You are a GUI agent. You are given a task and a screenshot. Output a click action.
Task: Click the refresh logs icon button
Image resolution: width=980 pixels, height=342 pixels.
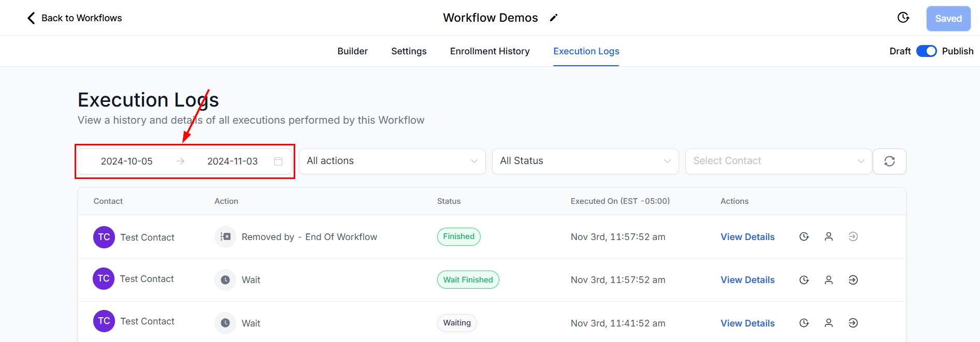(x=889, y=161)
